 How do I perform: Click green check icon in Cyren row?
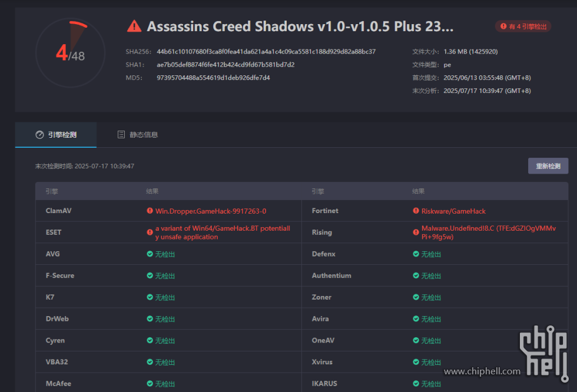tap(150, 340)
